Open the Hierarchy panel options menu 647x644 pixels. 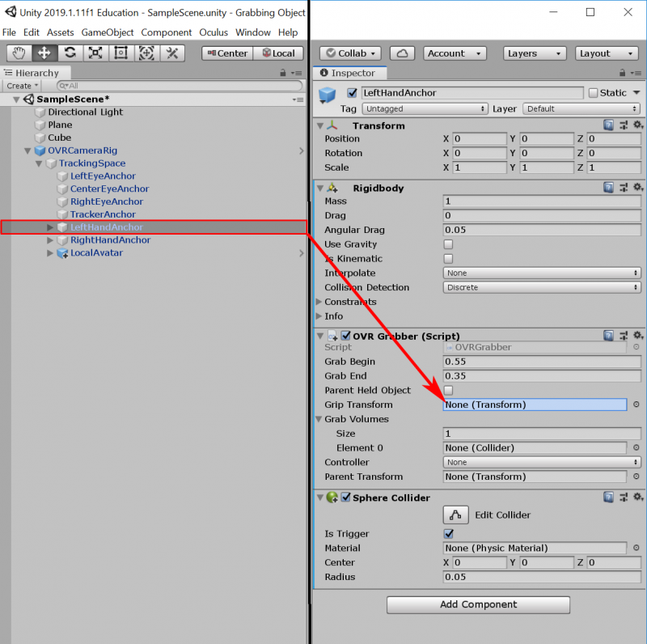(297, 73)
